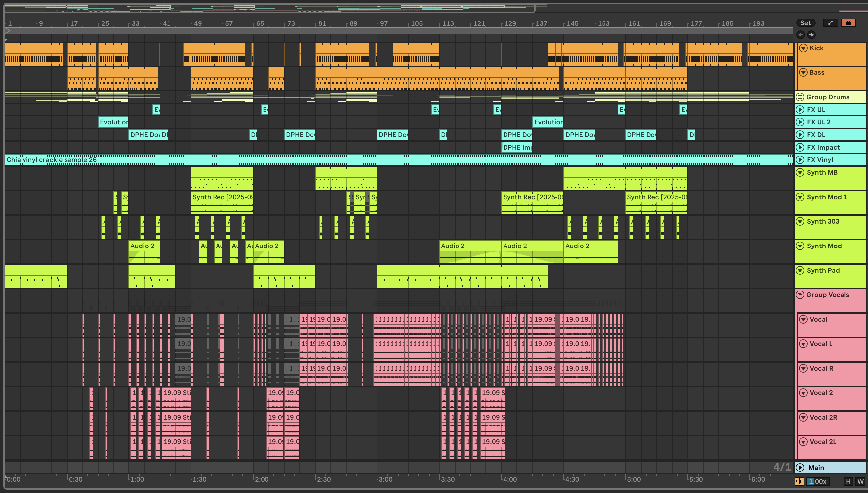Screen dimensions: 868x493
Task: Click the 1.00x zoom value field
Action: (818, 481)
